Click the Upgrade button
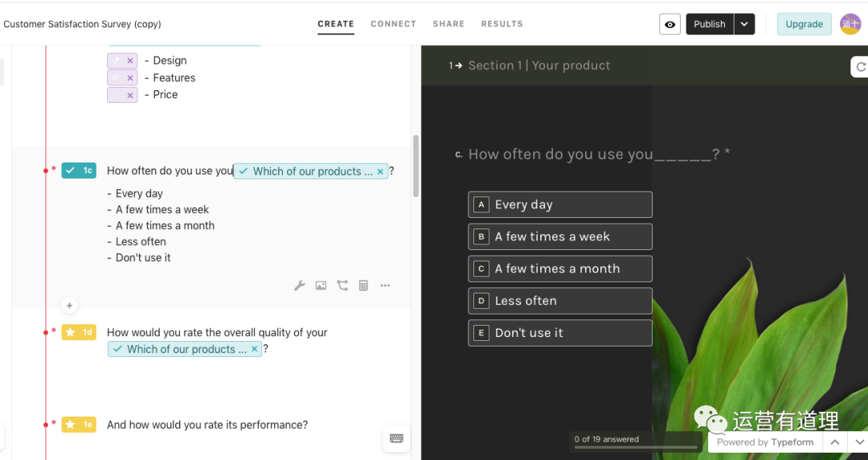 click(804, 24)
